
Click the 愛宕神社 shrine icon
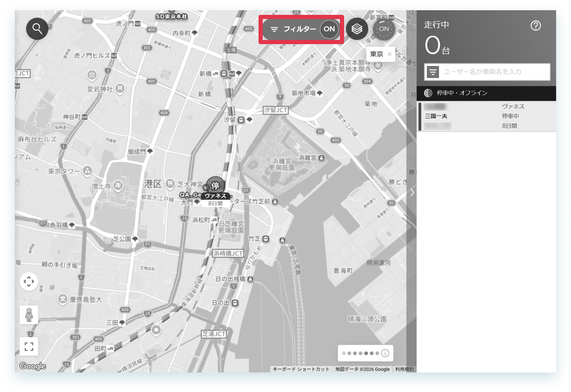pos(120,88)
